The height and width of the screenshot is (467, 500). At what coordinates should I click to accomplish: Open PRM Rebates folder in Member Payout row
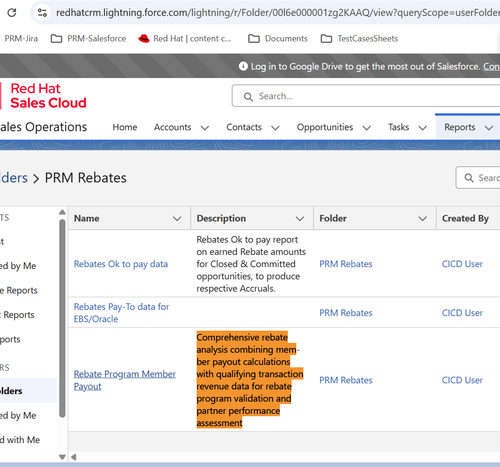coord(346,380)
